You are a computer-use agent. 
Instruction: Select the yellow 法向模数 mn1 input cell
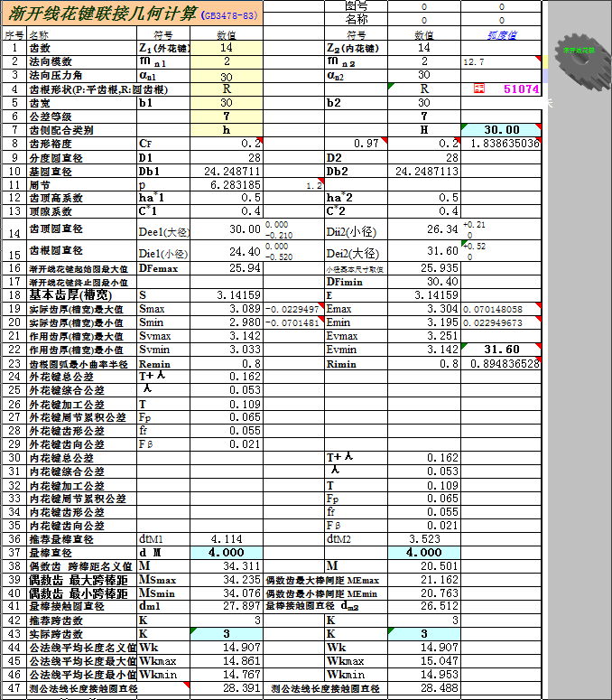coord(227,61)
